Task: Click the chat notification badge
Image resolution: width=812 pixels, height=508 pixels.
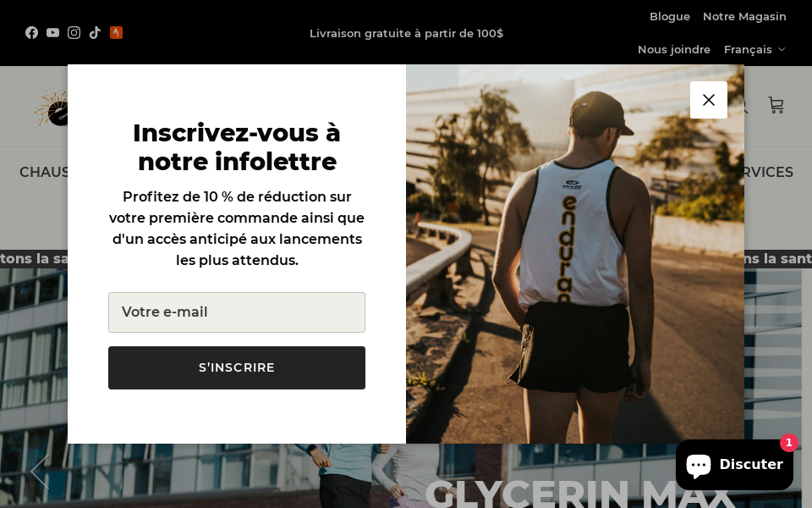Action: coord(788,443)
